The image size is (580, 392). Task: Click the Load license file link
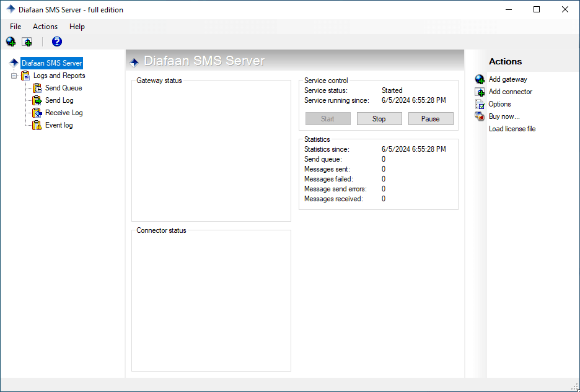click(512, 128)
